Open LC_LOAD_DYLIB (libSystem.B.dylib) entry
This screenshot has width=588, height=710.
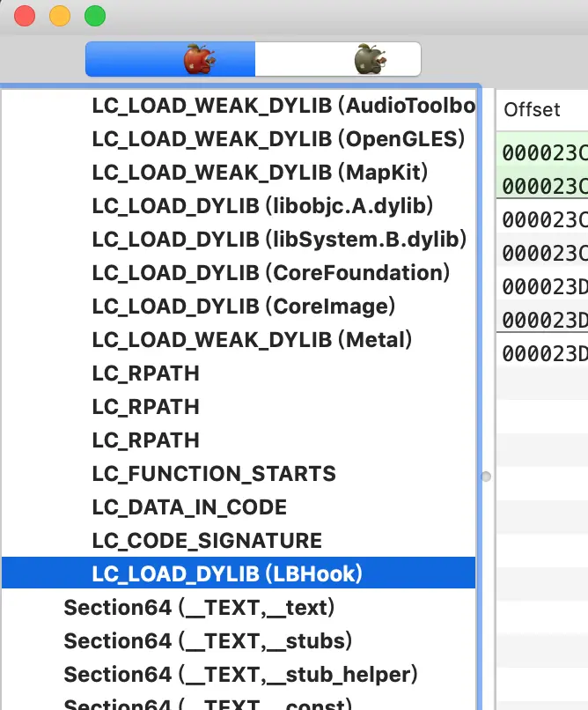(239, 239)
